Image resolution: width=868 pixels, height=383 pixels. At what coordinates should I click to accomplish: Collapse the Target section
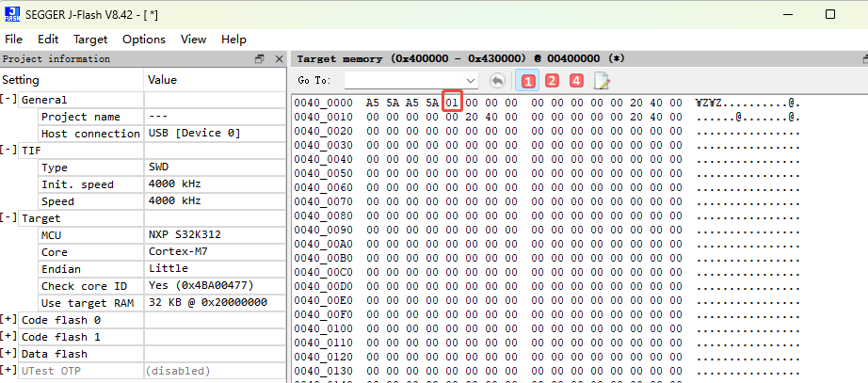8,218
